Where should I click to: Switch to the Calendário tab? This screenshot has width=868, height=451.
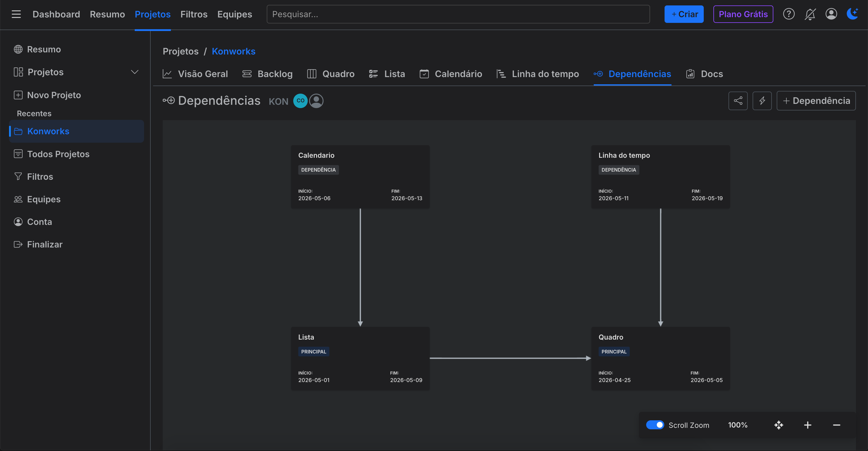coord(451,74)
